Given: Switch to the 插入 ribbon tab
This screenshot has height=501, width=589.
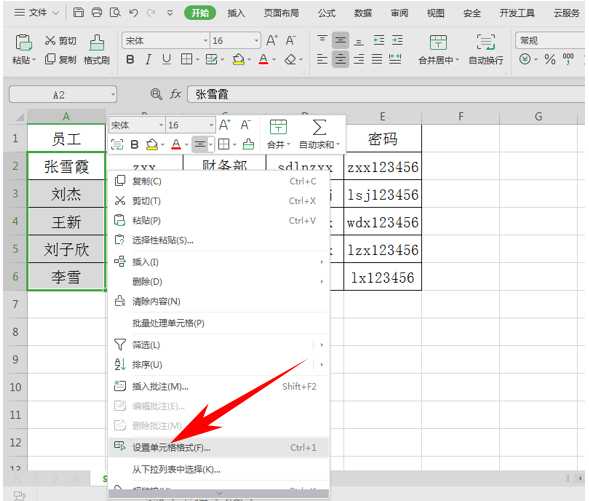Looking at the screenshot, I should (x=236, y=13).
